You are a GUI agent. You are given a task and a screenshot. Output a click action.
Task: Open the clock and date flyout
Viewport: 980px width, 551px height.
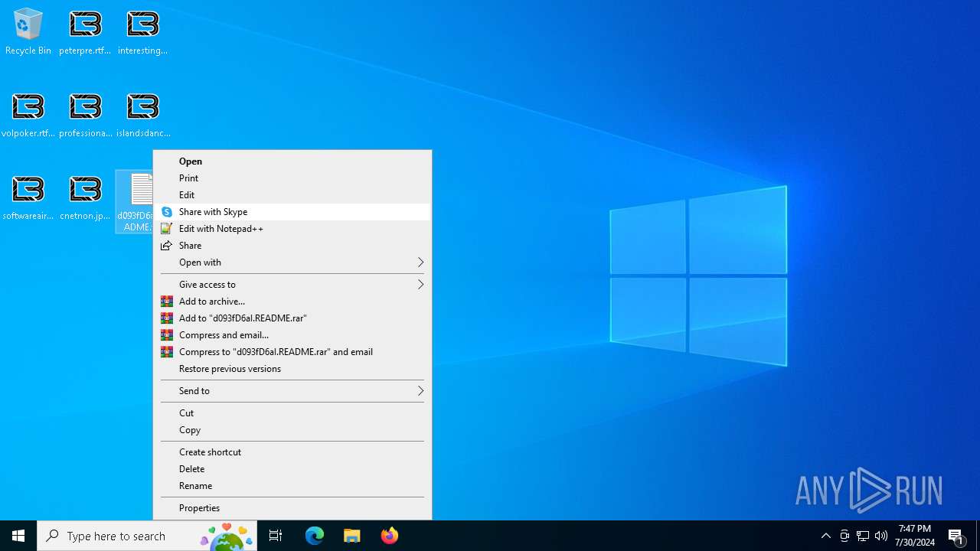point(915,536)
